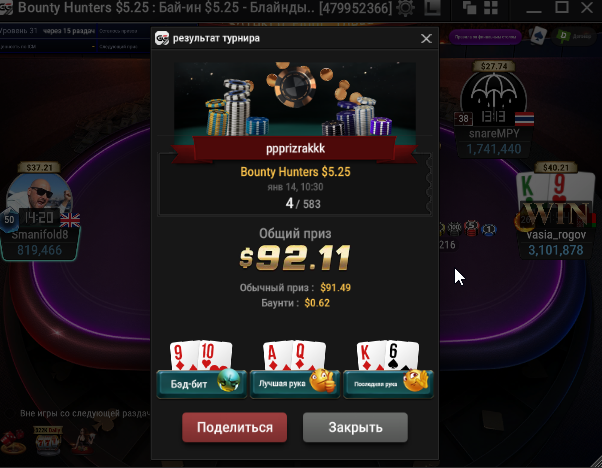The height and width of the screenshot is (468, 602).
Task: Click the spade card icon at top right
Action: tap(538, 36)
